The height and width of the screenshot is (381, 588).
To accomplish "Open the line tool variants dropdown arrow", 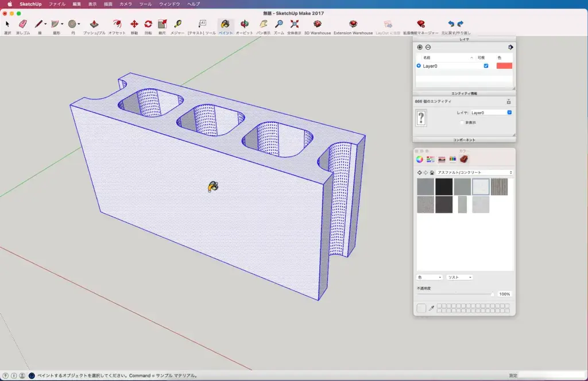I will pos(45,24).
